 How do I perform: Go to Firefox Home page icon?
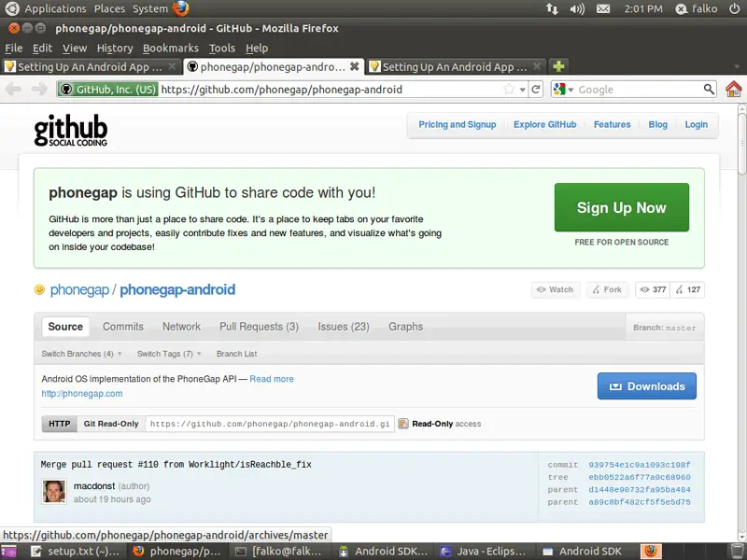tap(734, 89)
